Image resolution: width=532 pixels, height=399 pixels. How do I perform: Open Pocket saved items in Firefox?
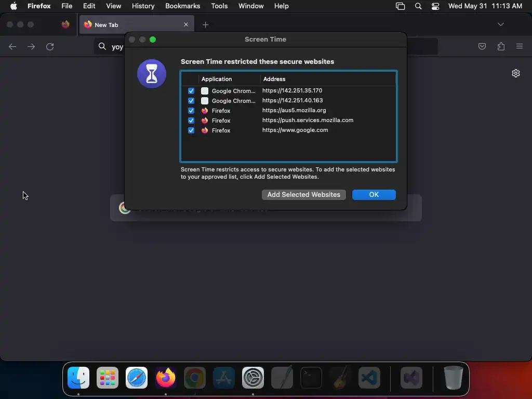482,46
